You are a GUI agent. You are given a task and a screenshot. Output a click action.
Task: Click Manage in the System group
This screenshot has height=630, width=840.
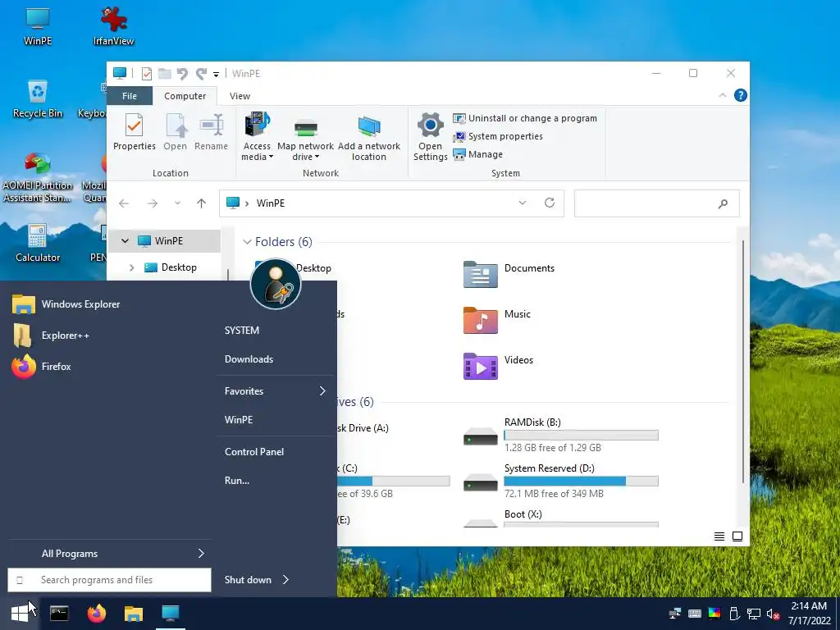click(x=478, y=154)
